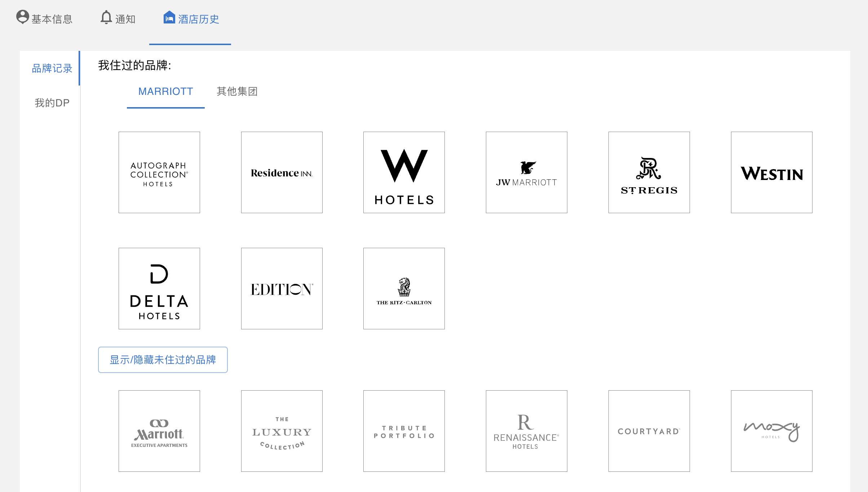This screenshot has height=492, width=868.
Task: Click the user profile icon beside 基本信息
Action: (22, 17)
